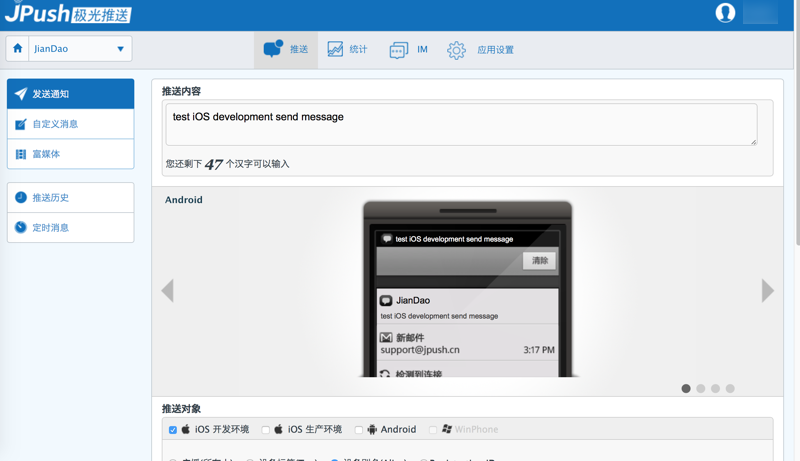Click the edit icon for 自定义消息
The width and height of the screenshot is (800, 461).
(20, 124)
